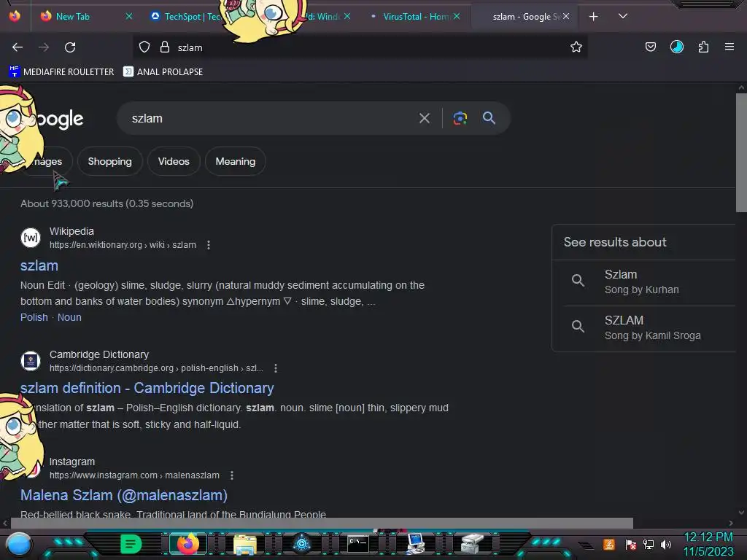
Task: Open options for Cambridge Dictionary result
Action: (x=275, y=368)
